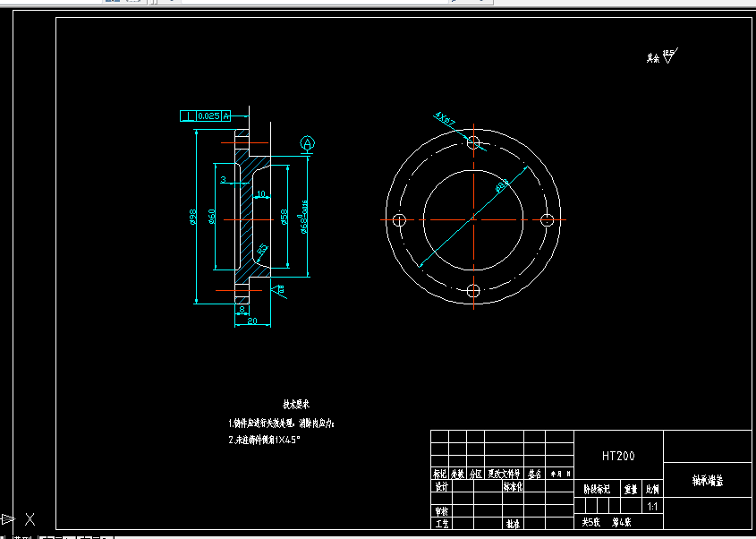Click technical note line 1 about 消除内应力
The height and width of the screenshot is (539, 756).
coord(281,423)
